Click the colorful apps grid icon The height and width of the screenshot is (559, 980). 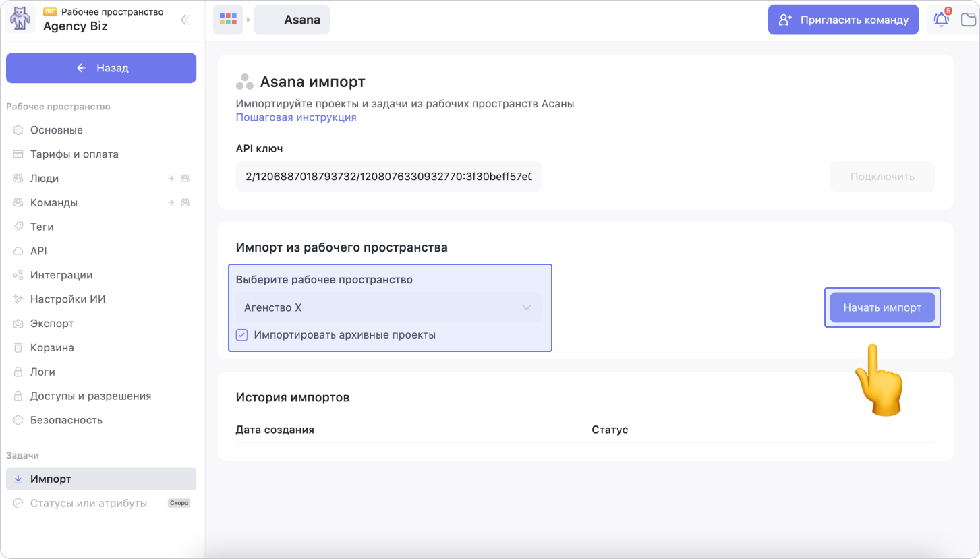[228, 20]
